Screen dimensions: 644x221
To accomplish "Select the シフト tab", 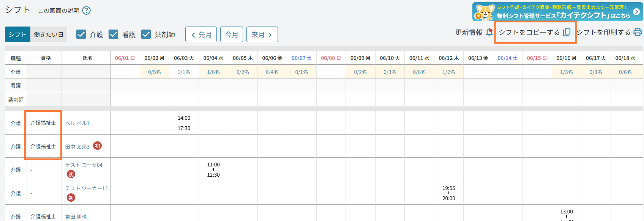I will click(x=17, y=34).
